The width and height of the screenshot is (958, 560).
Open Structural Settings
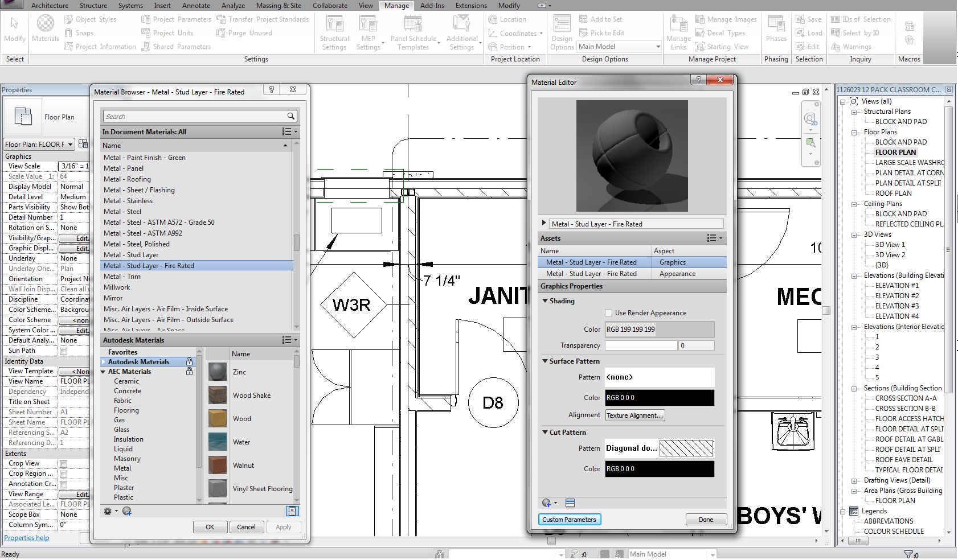pos(334,33)
